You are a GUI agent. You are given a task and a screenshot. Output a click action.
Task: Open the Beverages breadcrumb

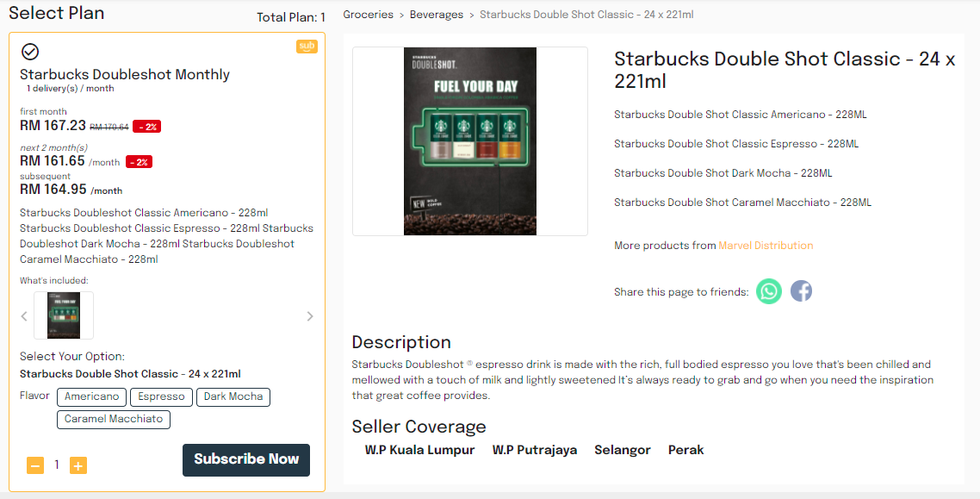point(437,15)
